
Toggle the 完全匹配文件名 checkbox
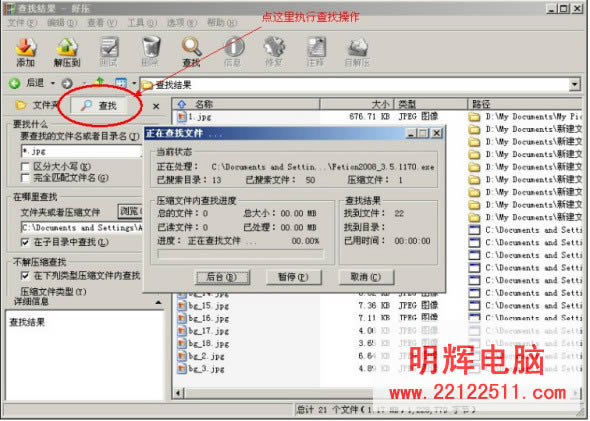pos(25,178)
